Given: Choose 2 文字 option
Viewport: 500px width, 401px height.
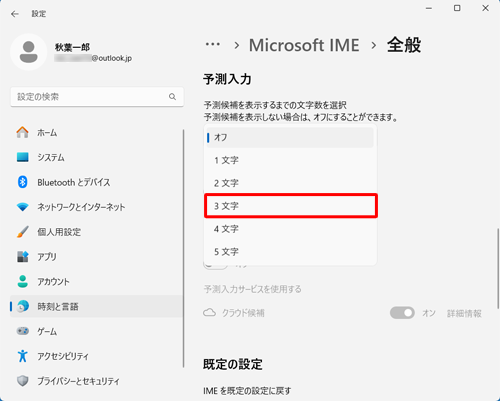Looking at the screenshot, I should [290, 183].
